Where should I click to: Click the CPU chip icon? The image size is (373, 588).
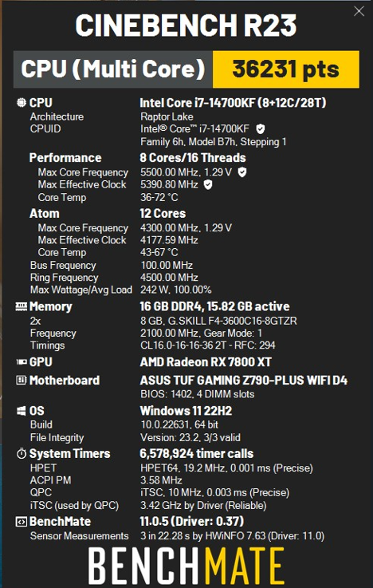[22, 103]
